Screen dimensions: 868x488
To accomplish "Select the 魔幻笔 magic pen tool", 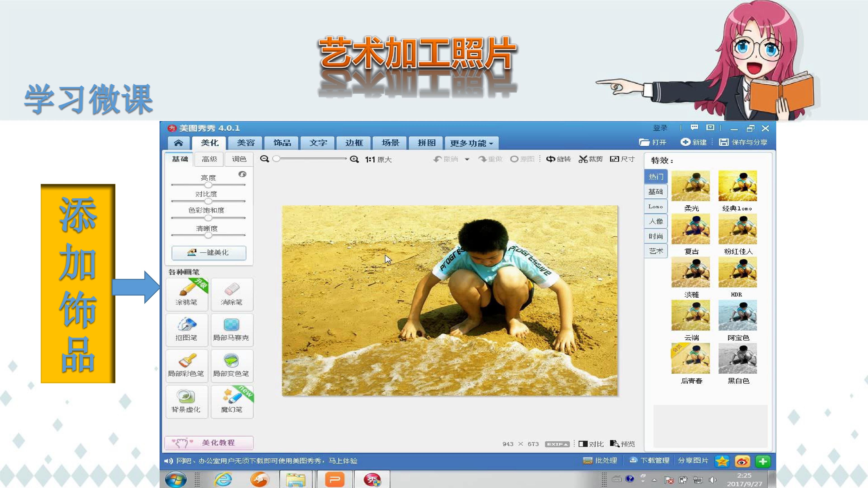I will click(x=231, y=401).
